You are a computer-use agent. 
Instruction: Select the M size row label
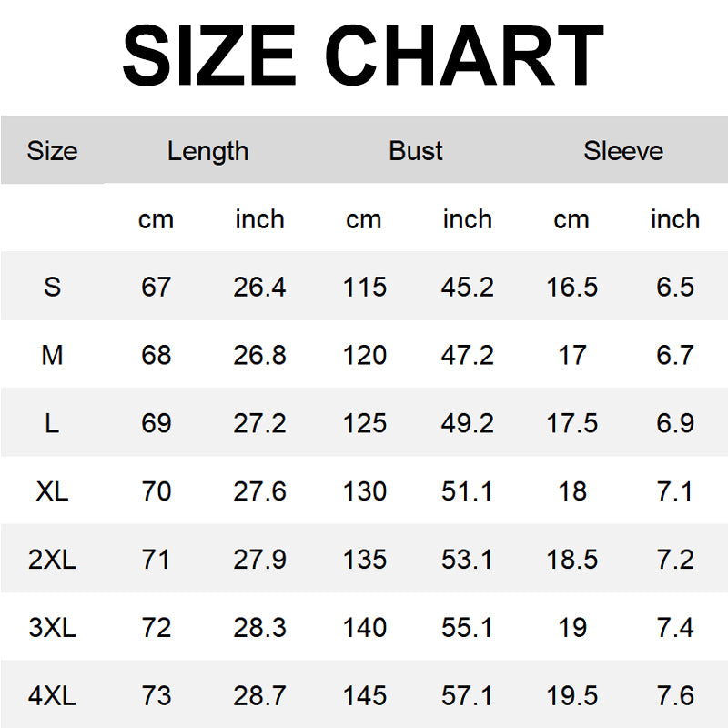point(52,356)
